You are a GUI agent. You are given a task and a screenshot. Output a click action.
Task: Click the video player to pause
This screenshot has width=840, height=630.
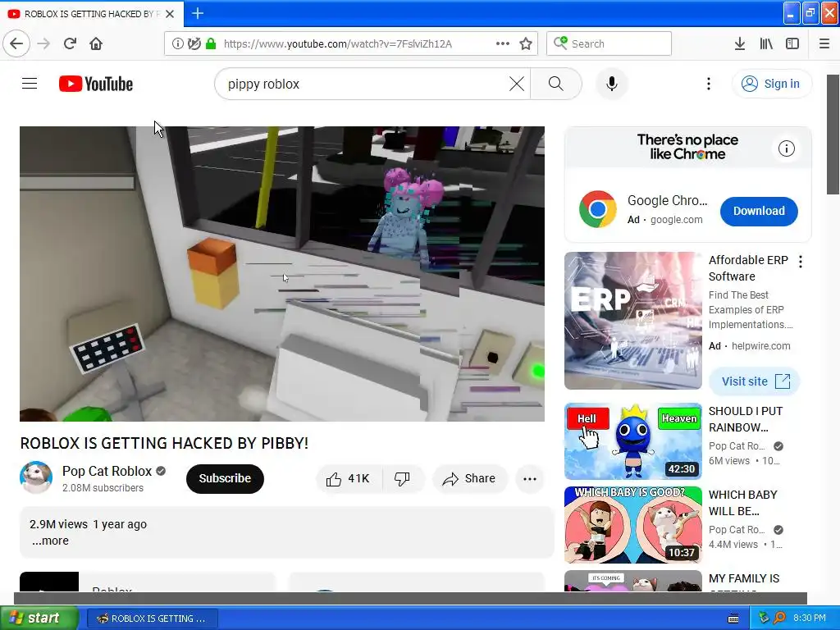pos(282,274)
